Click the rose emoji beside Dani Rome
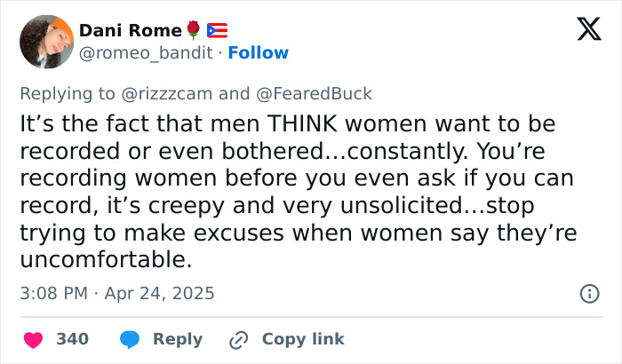Screen dimensions: 622x364 pyautogui.click(x=194, y=31)
